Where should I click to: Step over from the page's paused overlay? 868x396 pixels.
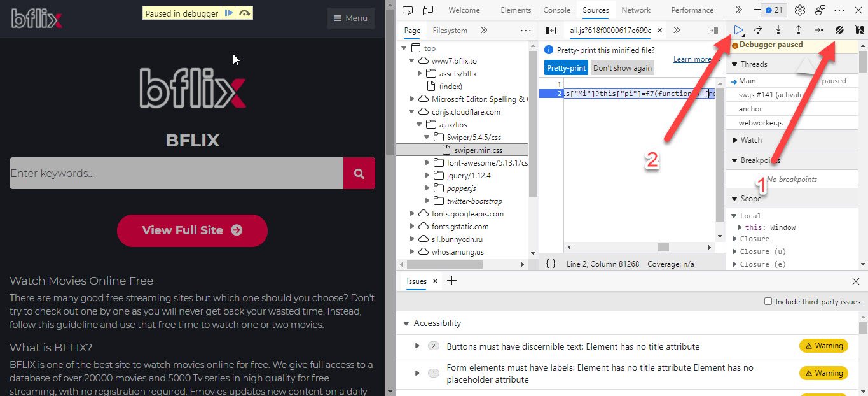click(x=245, y=13)
